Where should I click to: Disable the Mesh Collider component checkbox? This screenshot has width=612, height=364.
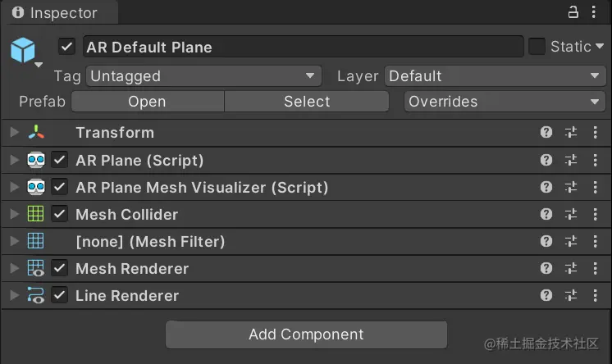pos(59,214)
